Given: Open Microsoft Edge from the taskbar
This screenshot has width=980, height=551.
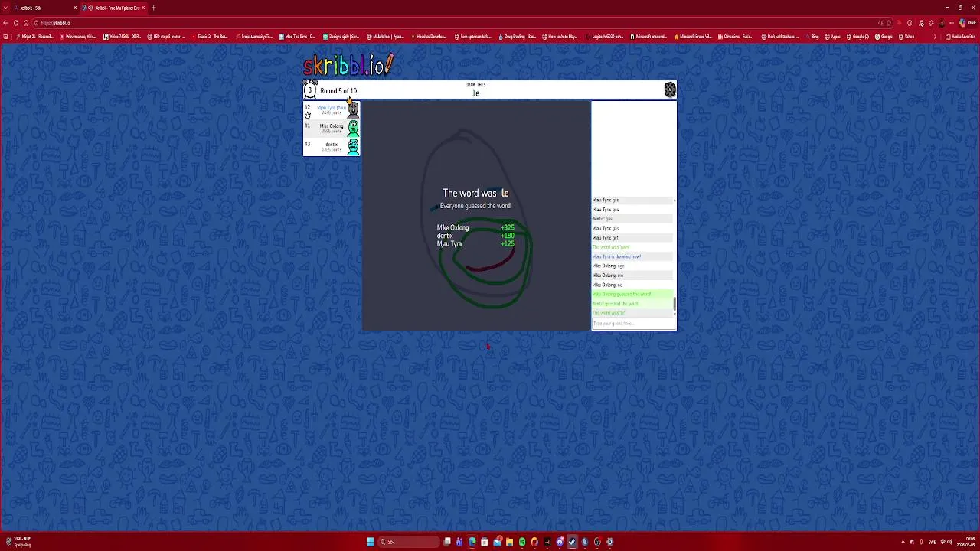Looking at the screenshot, I should 472,542.
